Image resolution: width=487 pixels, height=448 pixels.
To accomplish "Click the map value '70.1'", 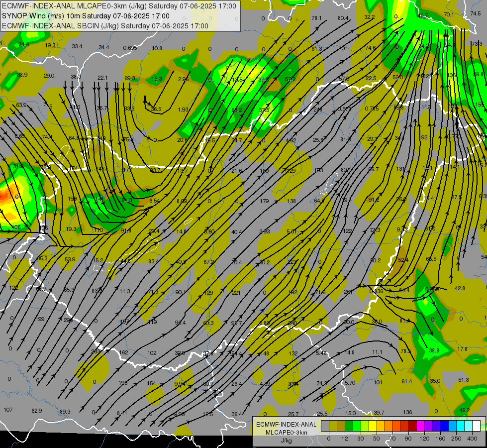I will (x=449, y=14).
